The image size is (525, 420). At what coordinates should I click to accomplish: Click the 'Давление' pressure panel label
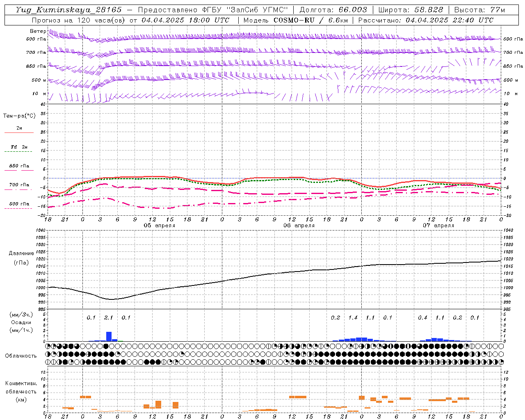pos(21,253)
